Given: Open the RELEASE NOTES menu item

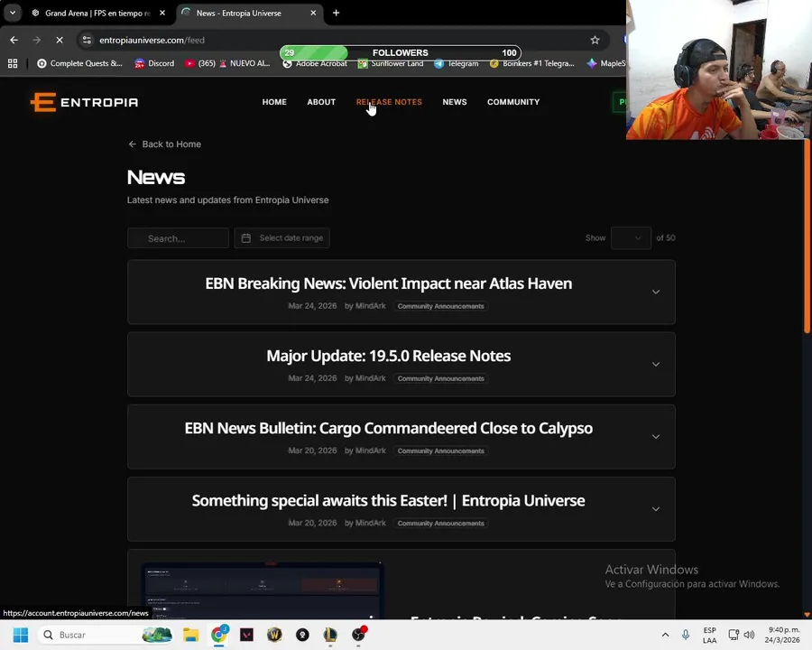Looking at the screenshot, I should (389, 102).
